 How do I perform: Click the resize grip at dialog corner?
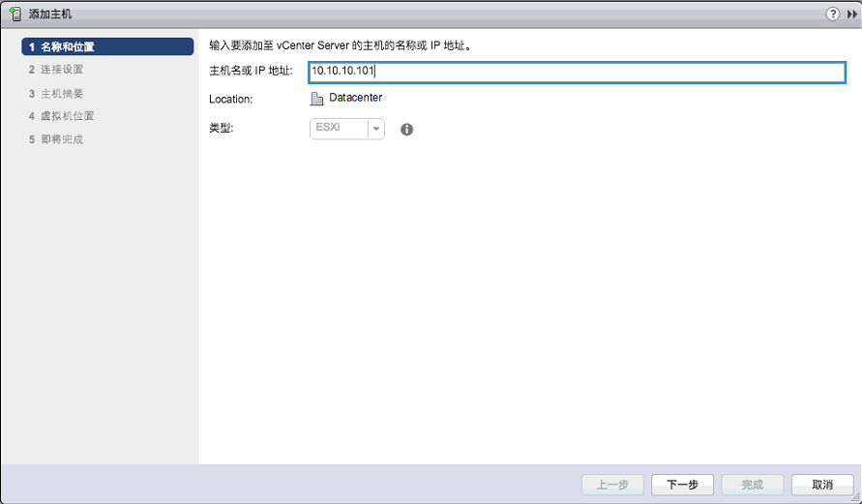click(x=856, y=497)
